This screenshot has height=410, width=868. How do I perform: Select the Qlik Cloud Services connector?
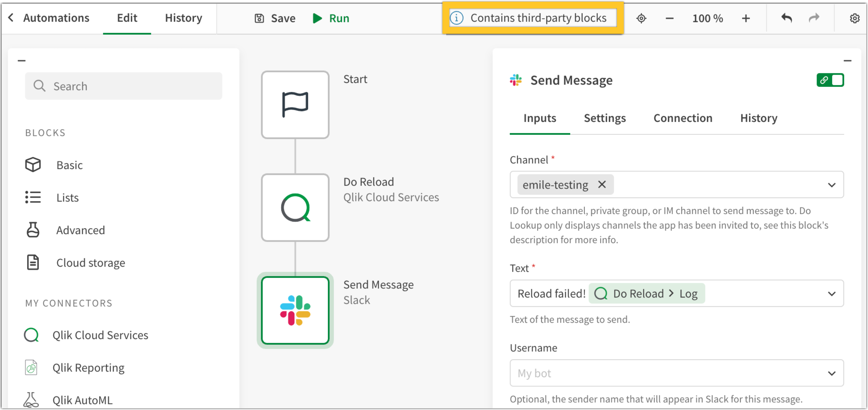[x=100, y=335]
